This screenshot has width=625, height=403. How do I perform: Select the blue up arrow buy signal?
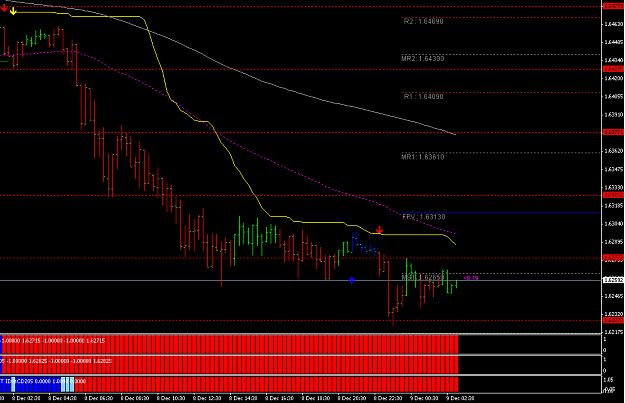352,280
